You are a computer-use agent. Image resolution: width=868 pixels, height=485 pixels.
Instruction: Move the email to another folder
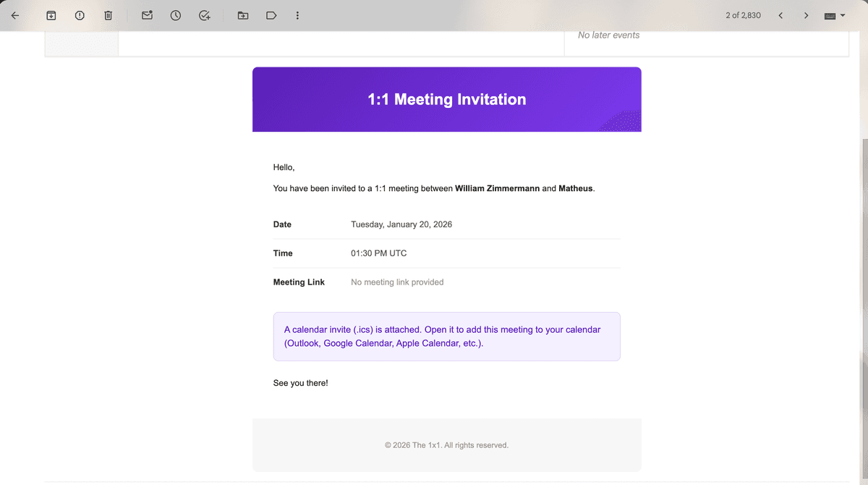[242, 14]
